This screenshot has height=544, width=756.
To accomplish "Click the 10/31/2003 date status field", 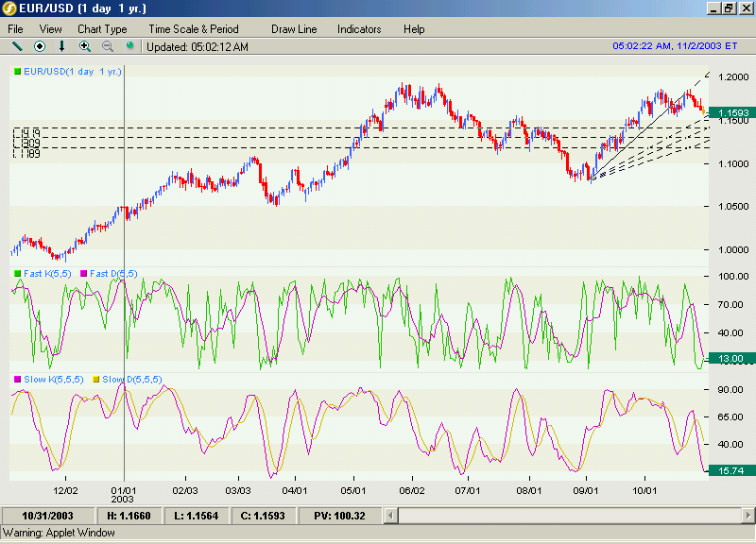I will tap(48, 516).
